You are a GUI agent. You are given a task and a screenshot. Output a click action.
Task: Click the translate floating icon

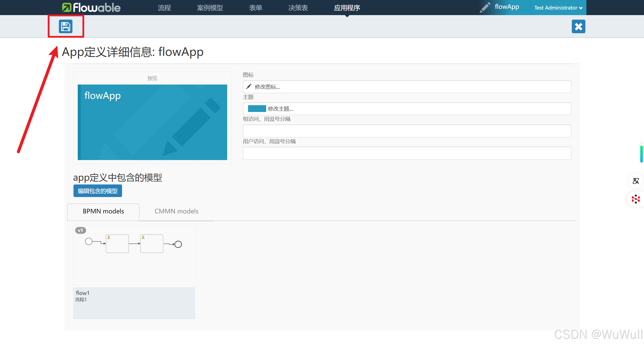pyautogui.click(x=636, y=181)
